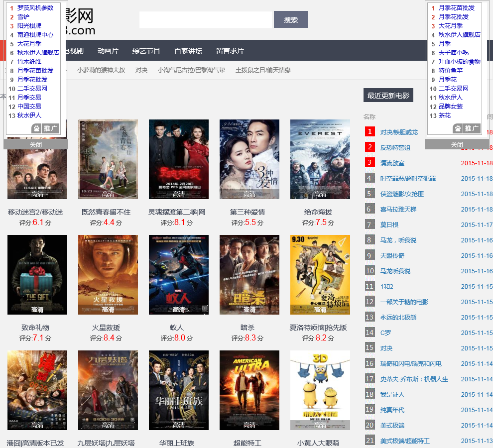
Task: Open the 蚁人 movie poster
Action: (x=179, y=275)
